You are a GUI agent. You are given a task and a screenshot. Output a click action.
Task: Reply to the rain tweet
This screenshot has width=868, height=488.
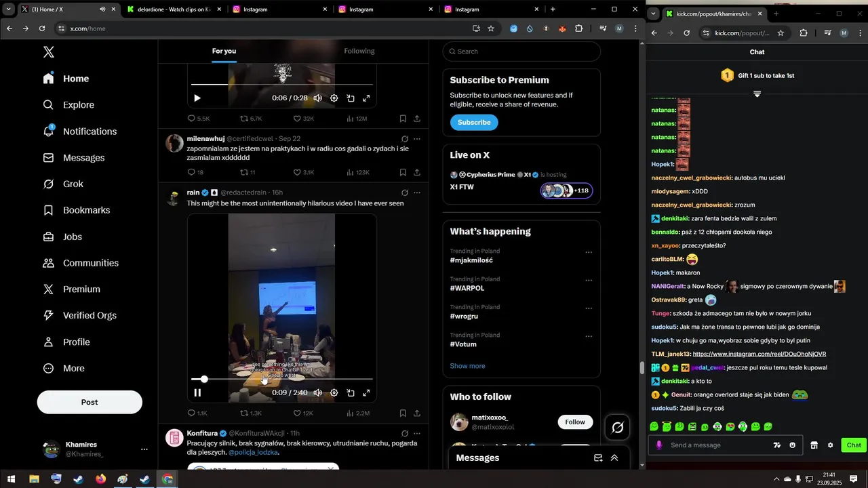(197, 413)
